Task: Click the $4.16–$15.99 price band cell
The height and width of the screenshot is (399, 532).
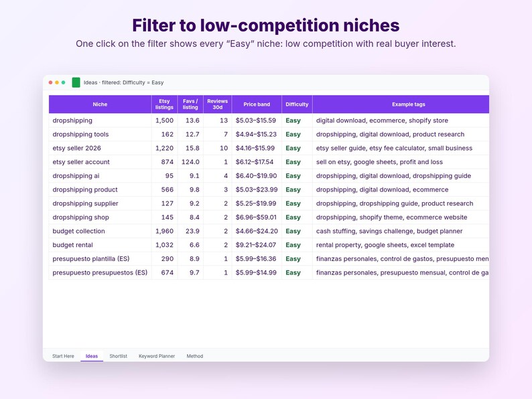Action: (257, 148)
